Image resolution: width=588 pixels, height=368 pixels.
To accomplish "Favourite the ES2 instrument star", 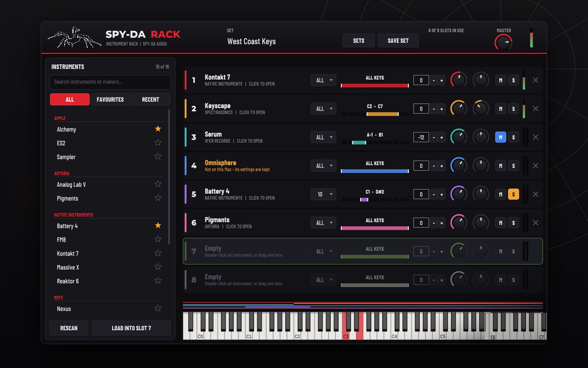I will pyautogui.click(x=158, y=143).
